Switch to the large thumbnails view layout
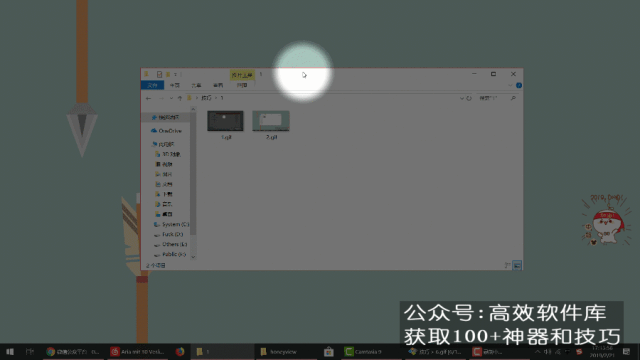Screen dimensions: 640x360 click(x=517, y=266)
